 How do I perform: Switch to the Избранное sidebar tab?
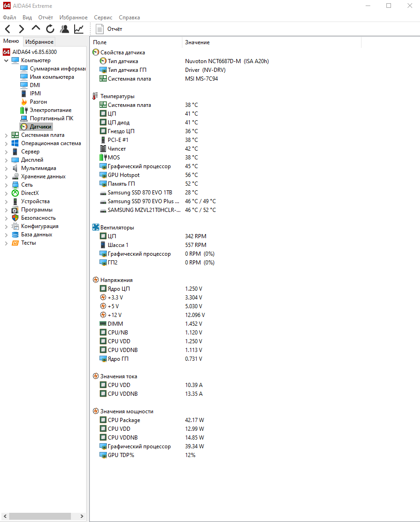[39, 41]
